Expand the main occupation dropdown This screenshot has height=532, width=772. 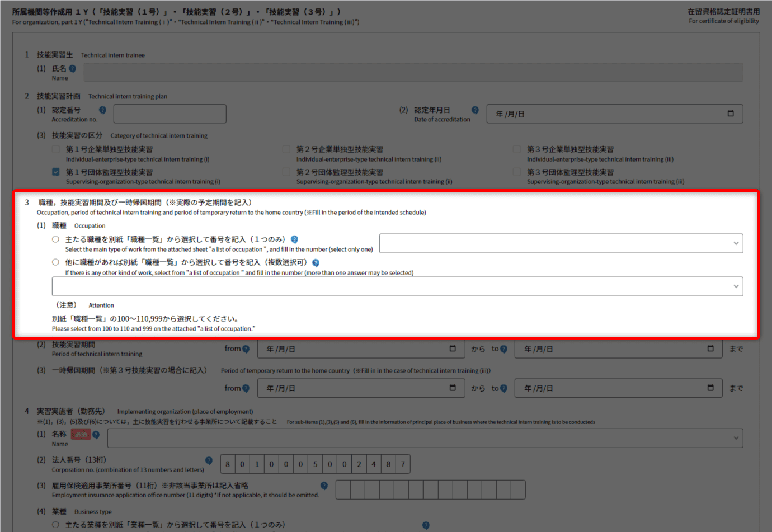click(561, 243)
